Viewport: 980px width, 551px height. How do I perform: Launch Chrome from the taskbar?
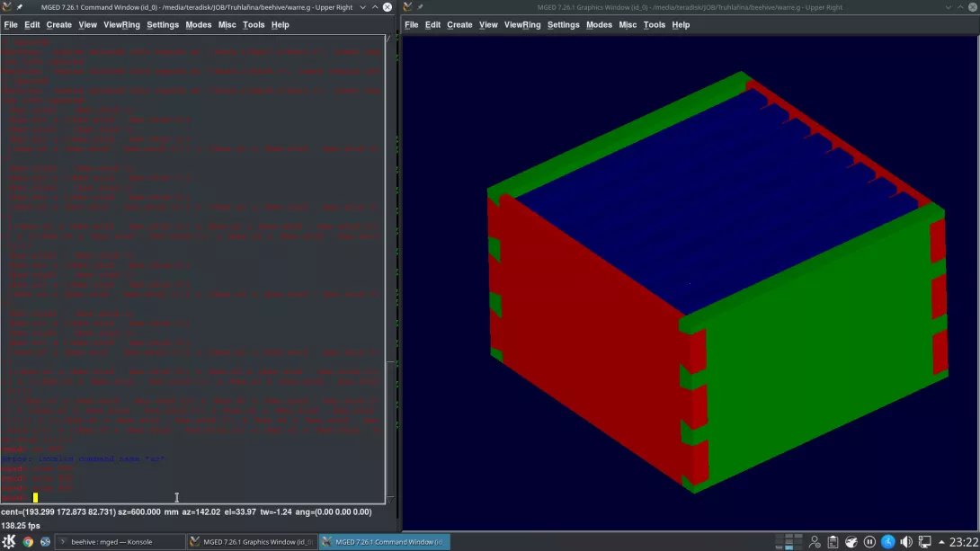28,542
